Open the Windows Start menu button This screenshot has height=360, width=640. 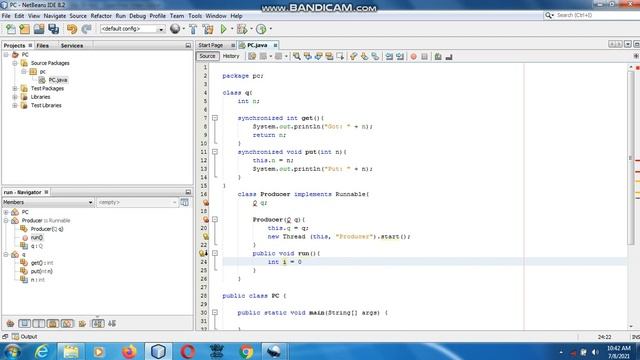[x=13, y=351]
